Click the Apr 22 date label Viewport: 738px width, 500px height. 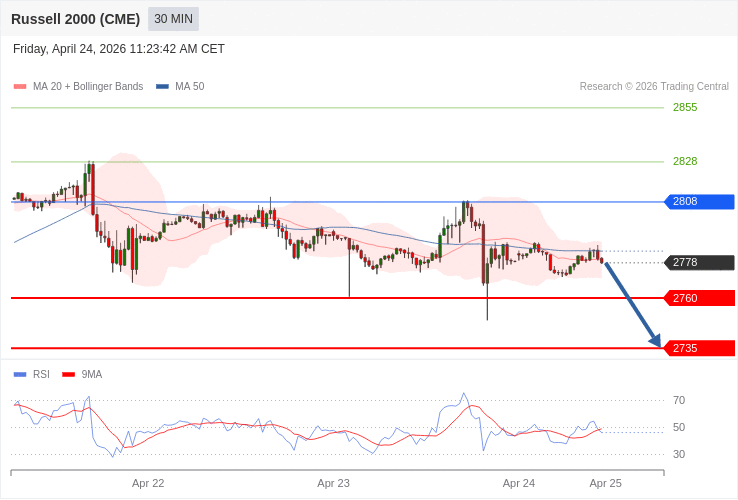coord(148,483)
